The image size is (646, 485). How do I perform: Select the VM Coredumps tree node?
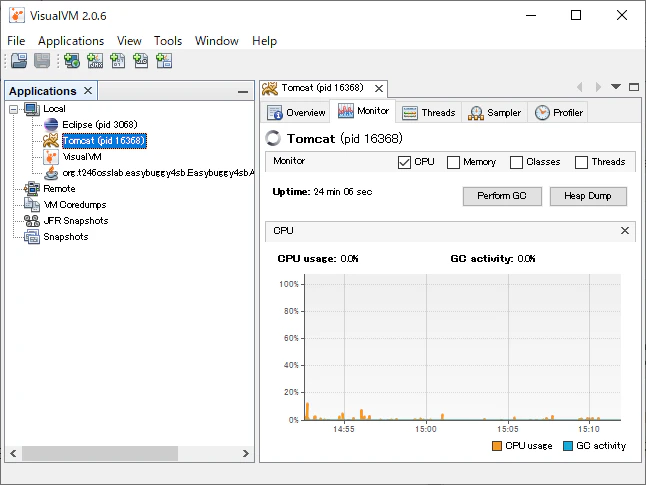pyautogui.click(x=75, y=205)
